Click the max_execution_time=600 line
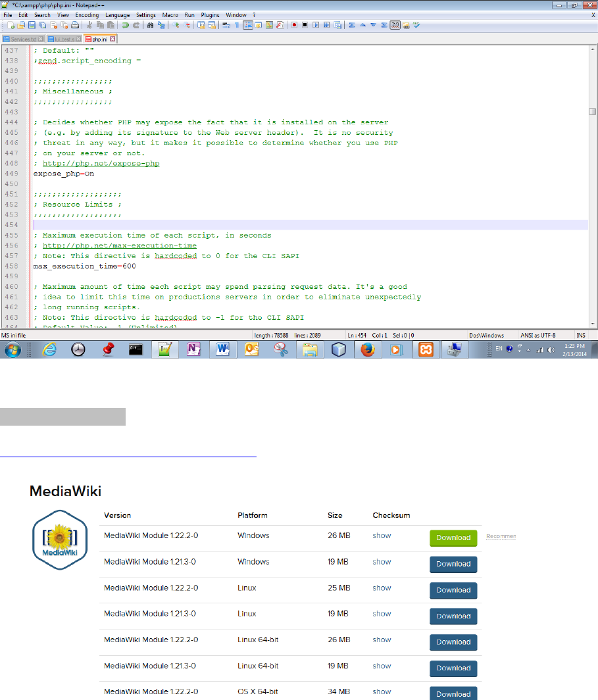This screenshot has width=598, height=700. [84, 266]
